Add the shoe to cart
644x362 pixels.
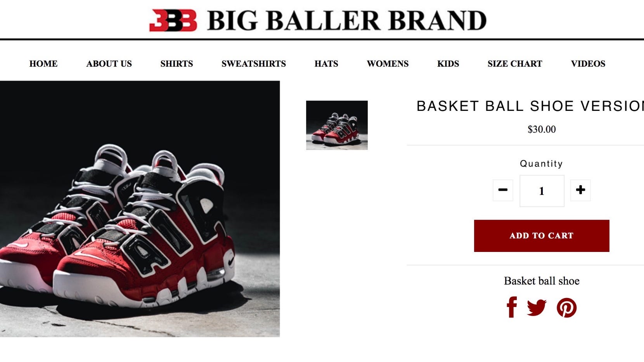[542, 236]
